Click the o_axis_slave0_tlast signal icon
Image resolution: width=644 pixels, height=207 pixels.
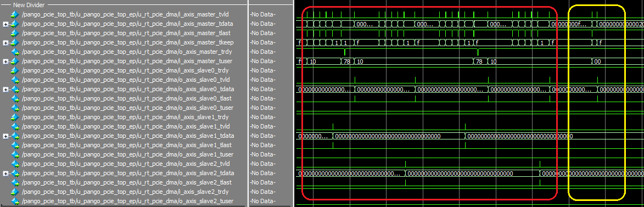click(15, 99)
